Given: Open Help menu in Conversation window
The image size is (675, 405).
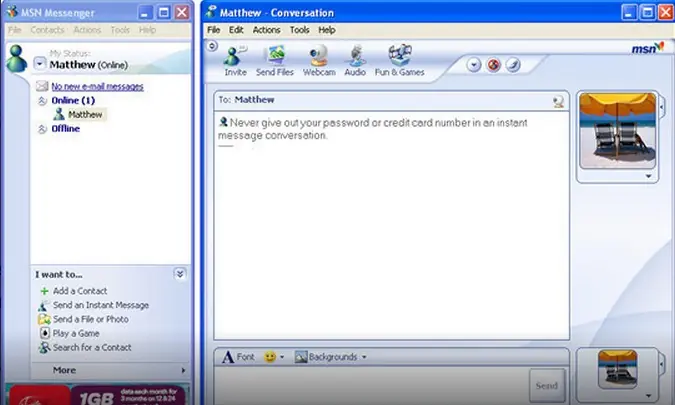Looking at the screenshot, I should click(327, 30).
